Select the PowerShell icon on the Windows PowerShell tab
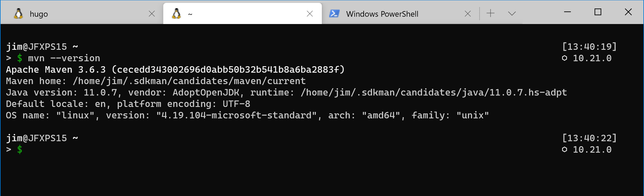 click(334, 13)
